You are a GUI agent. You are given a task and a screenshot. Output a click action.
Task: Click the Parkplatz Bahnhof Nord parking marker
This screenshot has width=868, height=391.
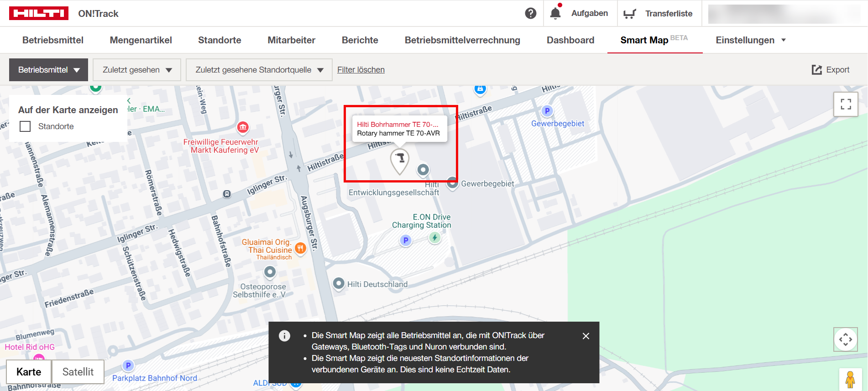128,365
